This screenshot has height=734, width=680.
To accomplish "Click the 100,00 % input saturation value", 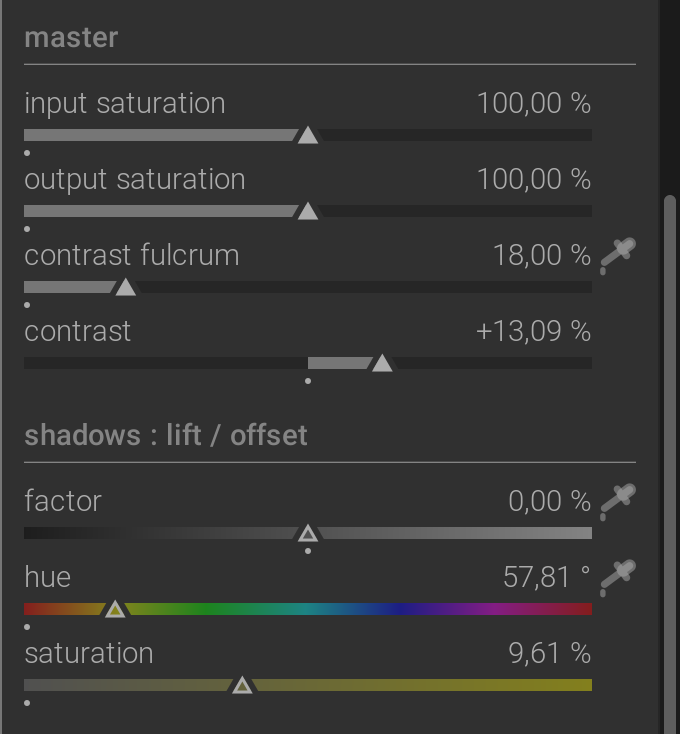I will [534, 103].
